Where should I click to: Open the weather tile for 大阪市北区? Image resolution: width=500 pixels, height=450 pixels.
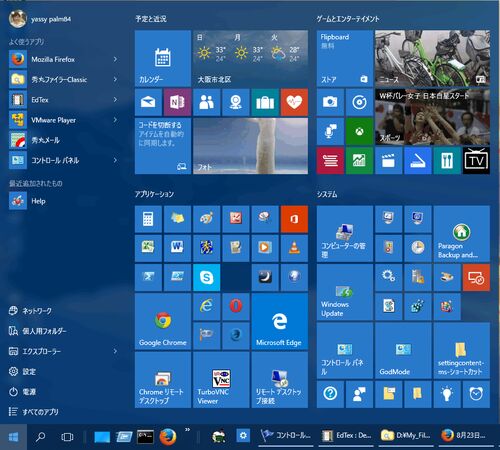(x=250, y=58)
